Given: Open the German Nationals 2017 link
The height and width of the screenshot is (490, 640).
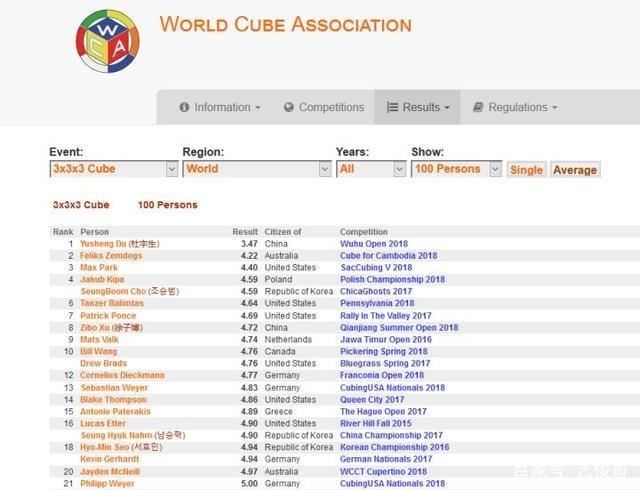Looking at the screenshot, I should pos(386,459).
